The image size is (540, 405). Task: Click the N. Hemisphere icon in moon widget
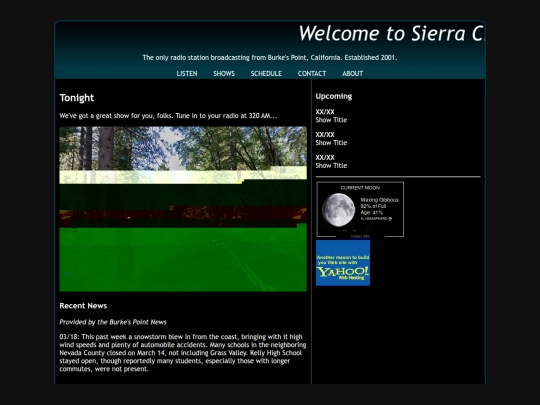[390, 219]
